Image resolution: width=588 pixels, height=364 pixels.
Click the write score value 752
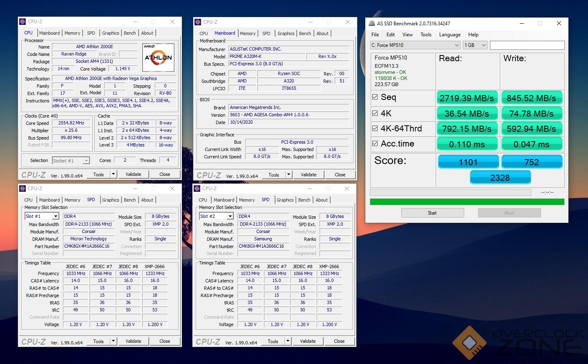(x=532, y=162)
